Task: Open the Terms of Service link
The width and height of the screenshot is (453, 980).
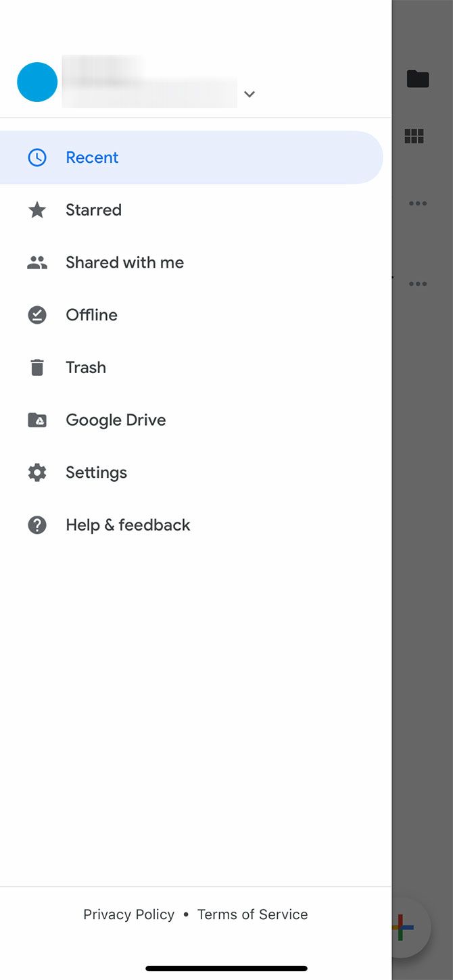Action: [252, 914]
